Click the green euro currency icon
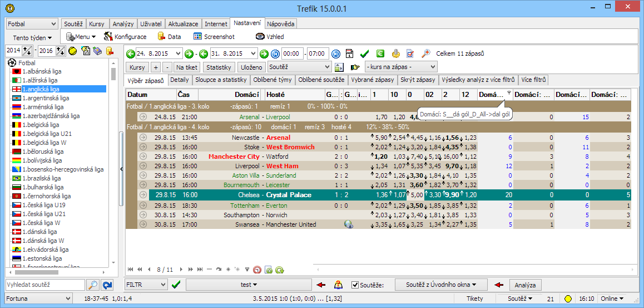644x308 pixels. (380, 54)
